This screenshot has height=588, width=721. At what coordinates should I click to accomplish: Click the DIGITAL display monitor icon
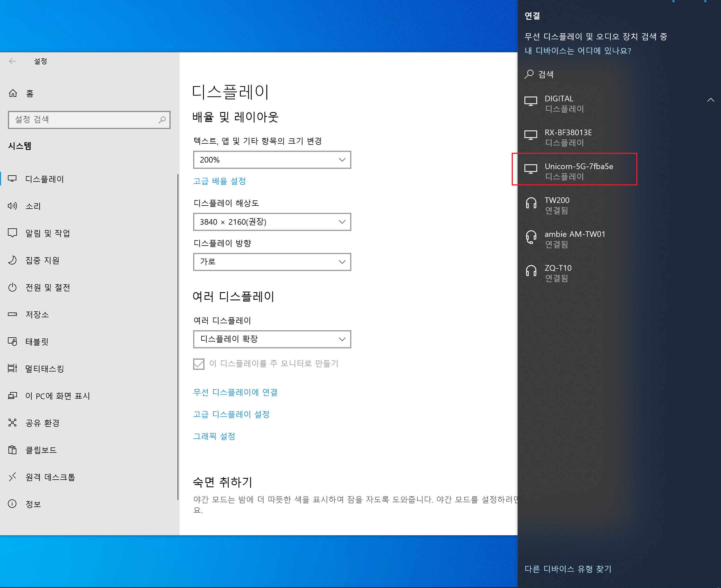pyautogui.click(x=531, y=101)
